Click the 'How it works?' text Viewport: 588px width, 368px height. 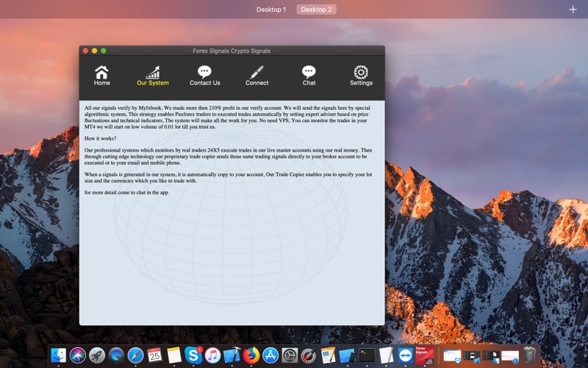point(100,138)
